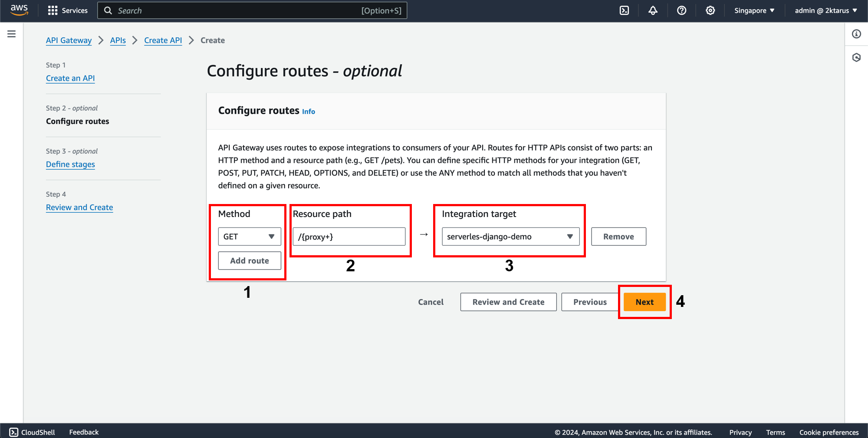The width and height of the screenshot is (868, 438).
Task: Click the Create breadcrumb text
Action: [213, 40]
